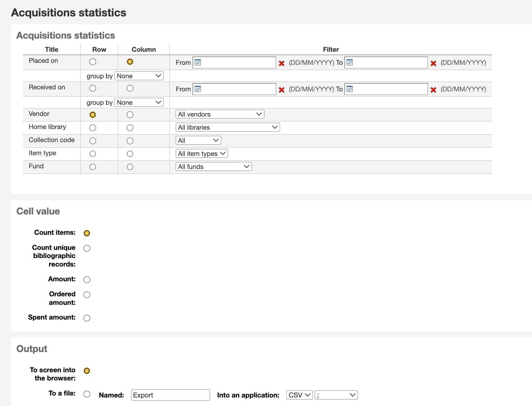The image size is (532, 406).
Task: Click the Filter column header
Action: pos(331,49)
